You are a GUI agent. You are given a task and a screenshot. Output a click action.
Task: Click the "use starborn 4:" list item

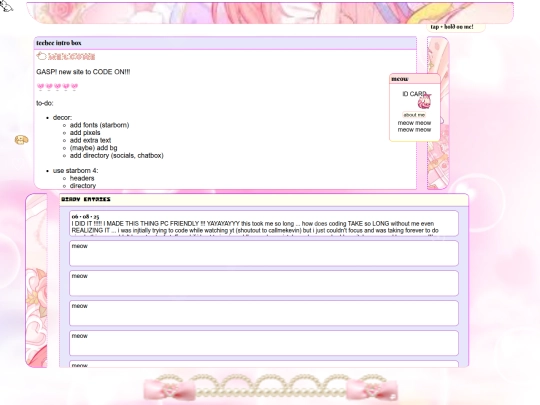click(75, 170)
